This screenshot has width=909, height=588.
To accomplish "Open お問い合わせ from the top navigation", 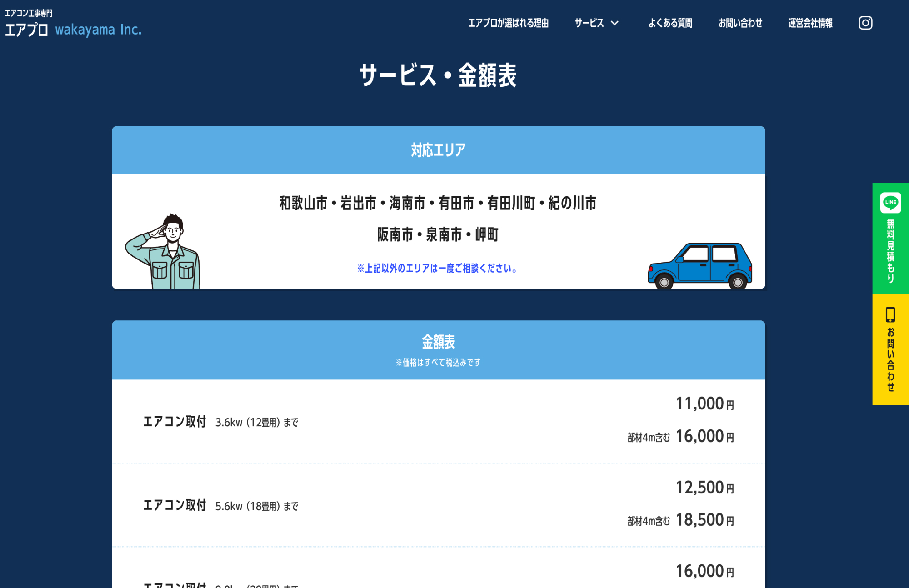I will [x=740, y=23].
